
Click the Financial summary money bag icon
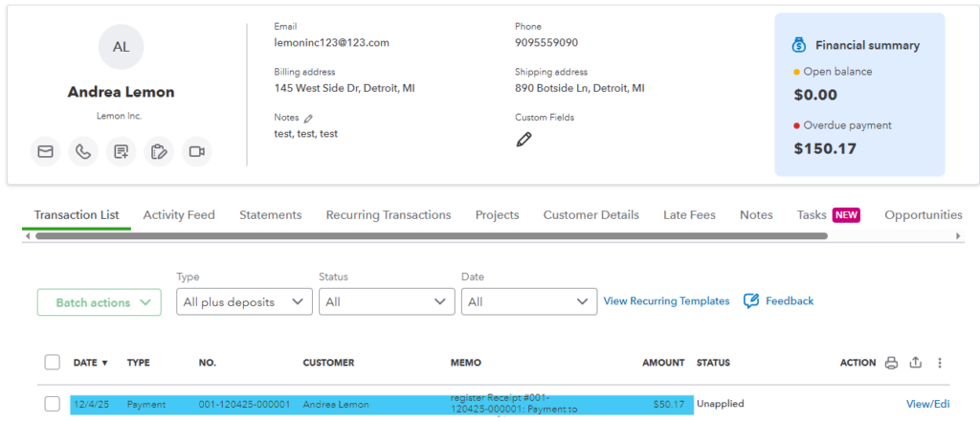click(x=799, y=45)
